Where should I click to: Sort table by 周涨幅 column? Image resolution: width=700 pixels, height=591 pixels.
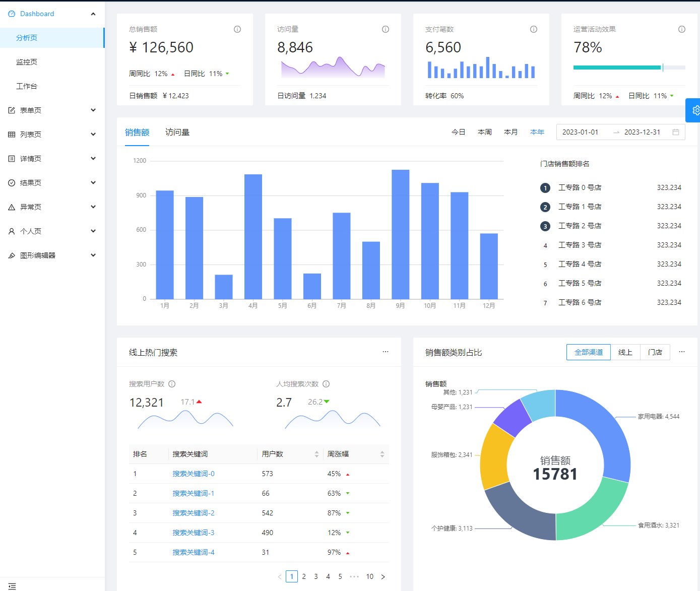click(382, 454)
